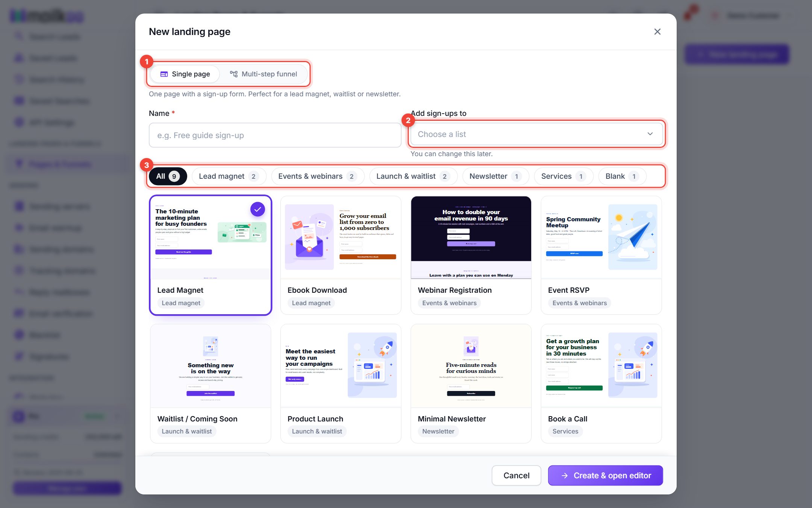Click the Multi-step funnel flow icon
The image size is (812, 508).
[233, 74]
